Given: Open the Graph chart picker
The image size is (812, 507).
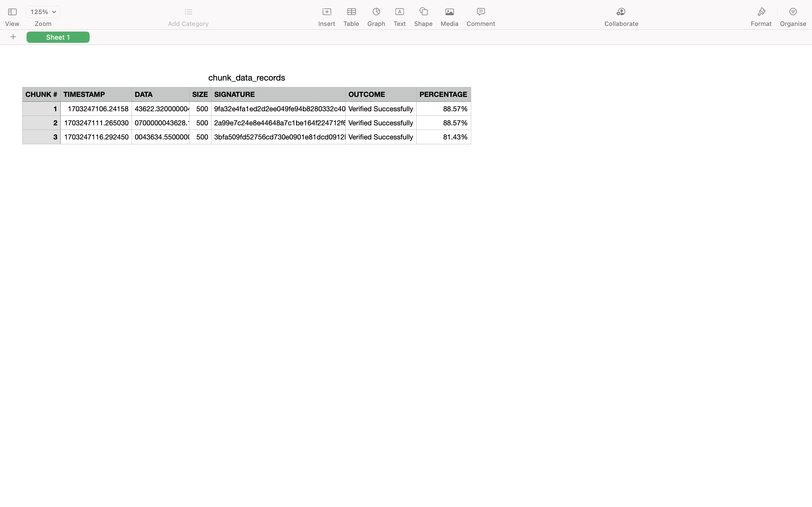Looking at the screenshot, I should 376,12.
